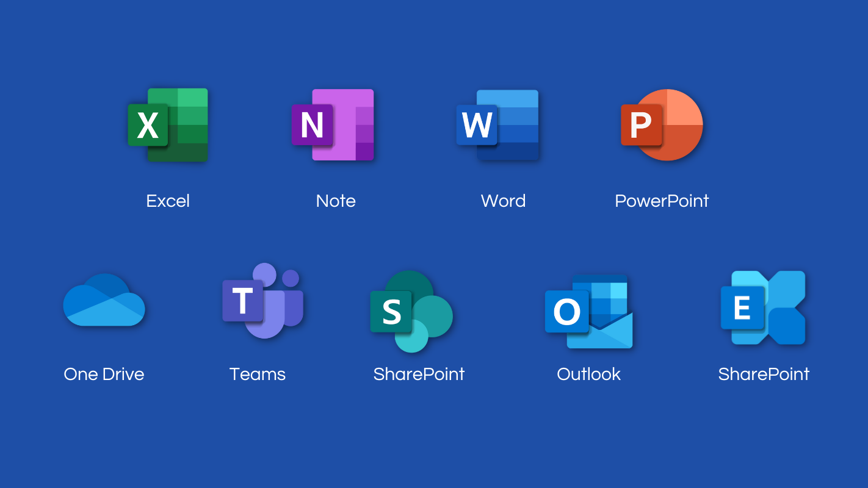The width and height of the screenshot is (868, 488).
Task: Launch the purple OneNote icon
Action: tap(333, 125)
